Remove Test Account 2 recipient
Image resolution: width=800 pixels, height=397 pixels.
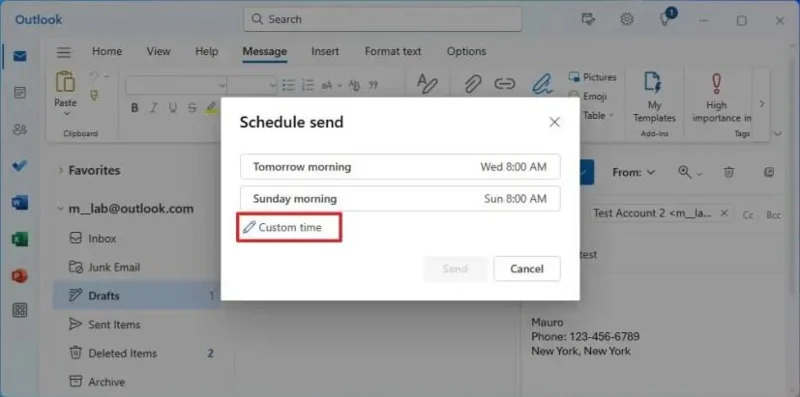723,213
